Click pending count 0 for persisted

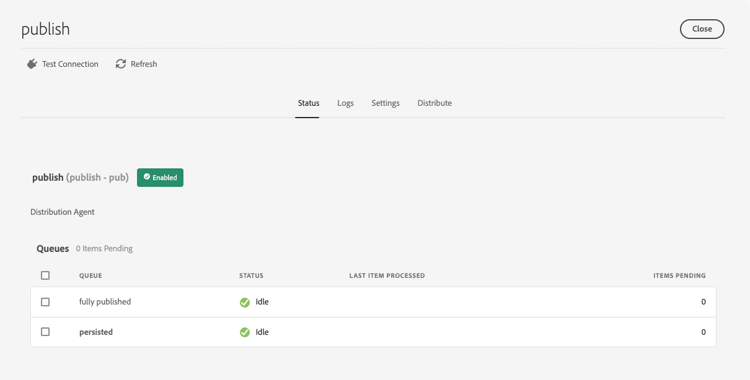pyautogui.click(x=703, y=332)
